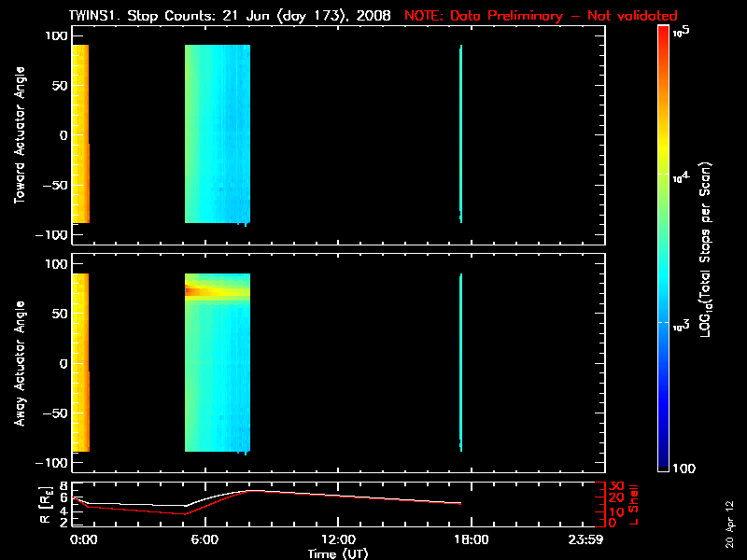Click the 'Time (UT)' x-axis label
This screenshot has width=747, height=560.
(x=338, y=553)
